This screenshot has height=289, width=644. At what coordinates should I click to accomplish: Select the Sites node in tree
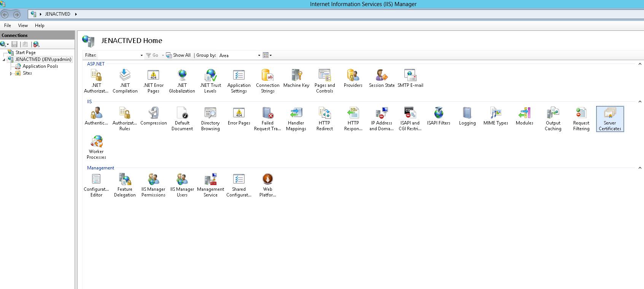pos(27,73)
